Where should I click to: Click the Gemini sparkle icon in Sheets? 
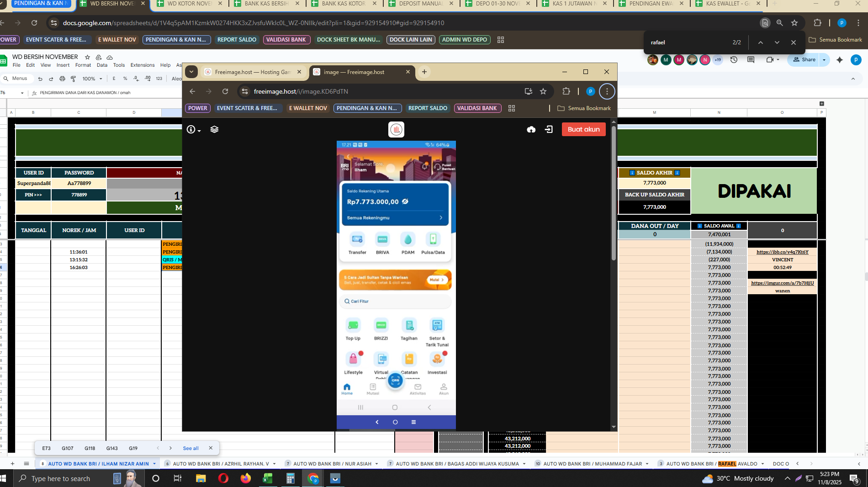[x=840, y=60]
